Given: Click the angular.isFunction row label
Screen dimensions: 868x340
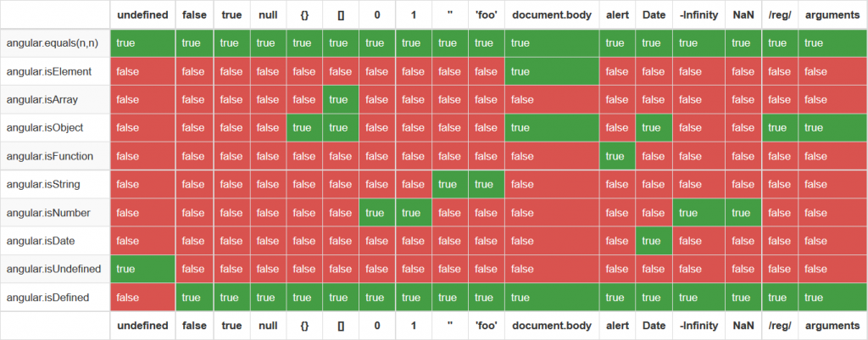Looking at the screenshot, I should [55, 156].
